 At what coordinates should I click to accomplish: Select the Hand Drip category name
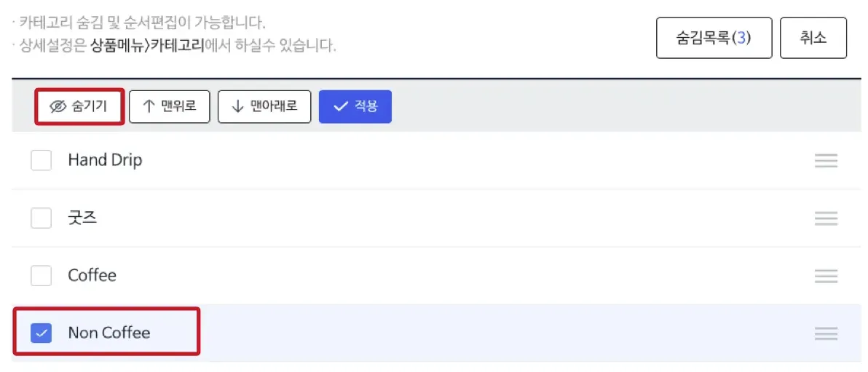[x=105, y=160]
